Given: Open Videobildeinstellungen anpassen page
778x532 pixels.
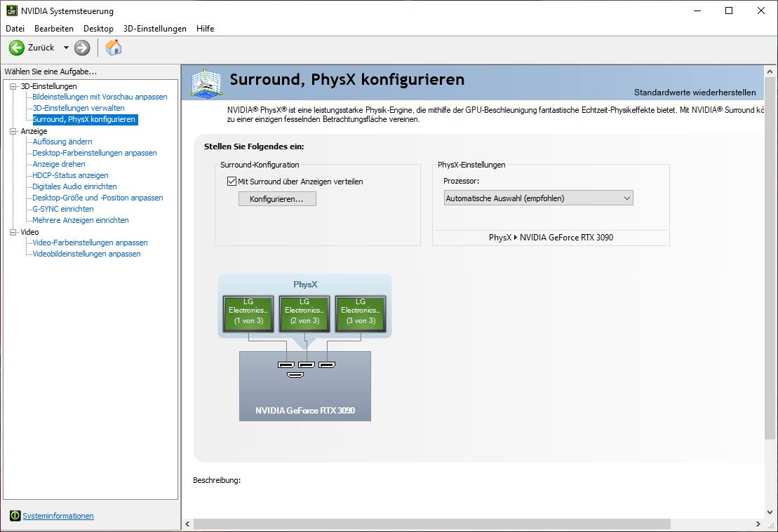Looking at the screenshot, I should coord(86,254).
